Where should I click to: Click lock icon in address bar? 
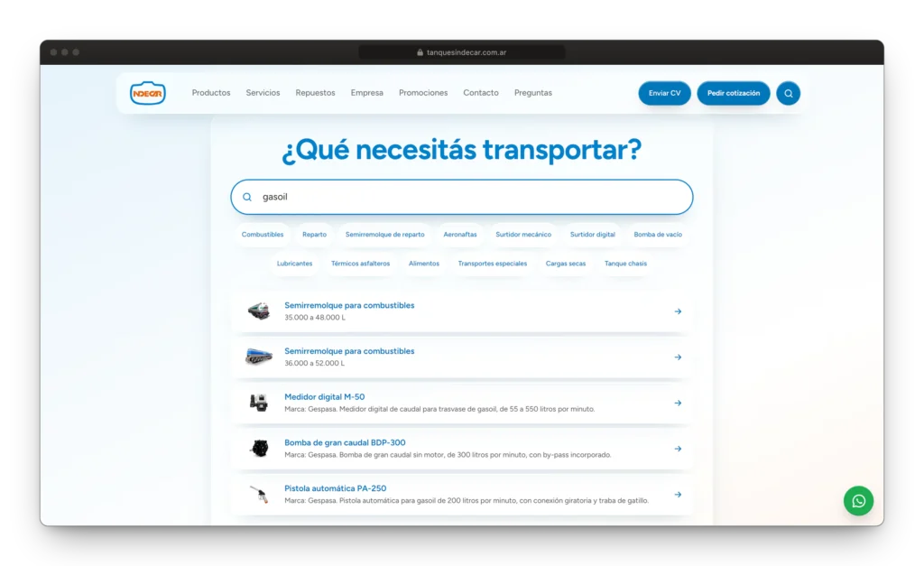pyautogui.click(x=420, y=52)
